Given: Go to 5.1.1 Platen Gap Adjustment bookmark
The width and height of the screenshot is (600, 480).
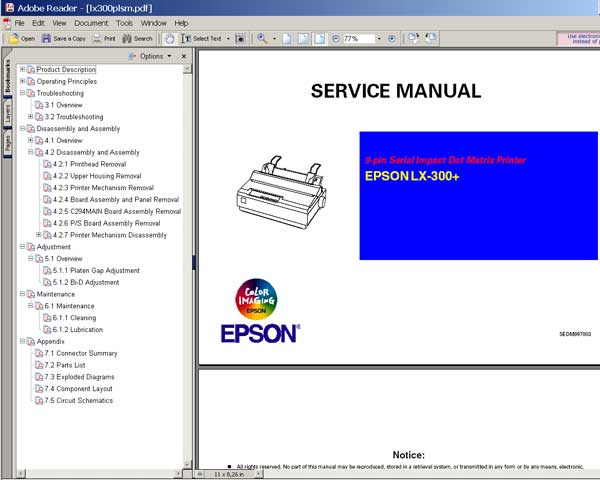Looking at the screenshot, I should click(x=96, y=271).
